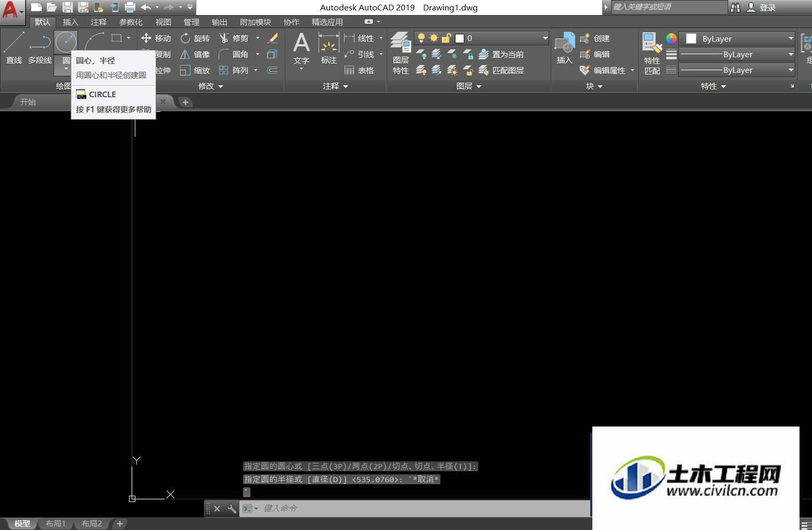Click Match Properties (特性匹配) icon
Image resolution: width=812 pixels, height=530 pixels.
point(652,53)
